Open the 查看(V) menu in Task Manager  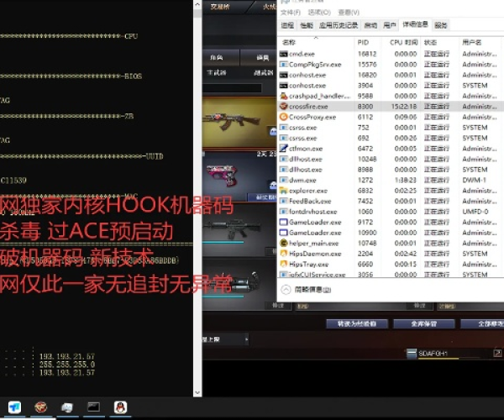click(349, 13)
